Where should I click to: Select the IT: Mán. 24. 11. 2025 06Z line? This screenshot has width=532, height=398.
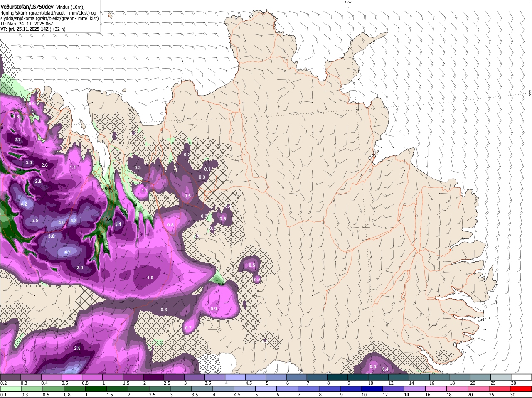[27, 24]
